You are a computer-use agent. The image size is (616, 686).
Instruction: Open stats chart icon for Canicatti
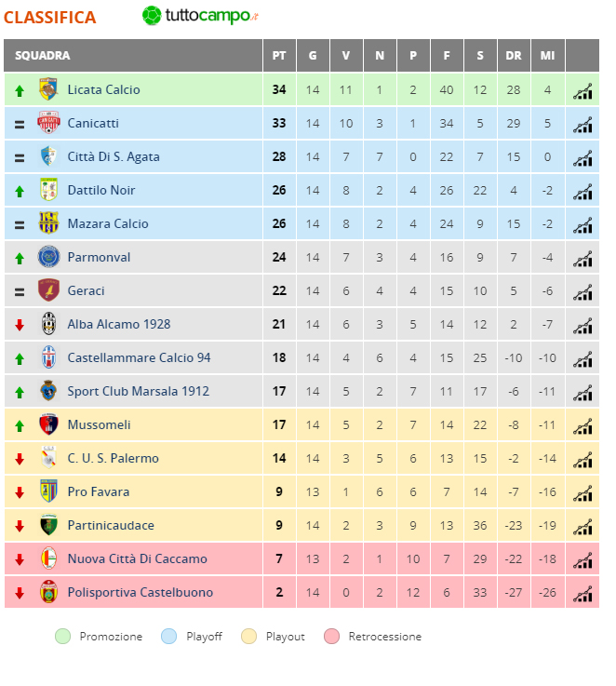click(583, 125)
